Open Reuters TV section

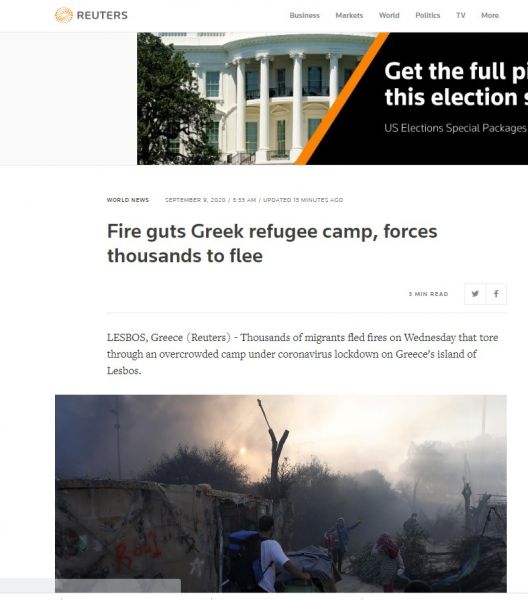tap(461, 15)
